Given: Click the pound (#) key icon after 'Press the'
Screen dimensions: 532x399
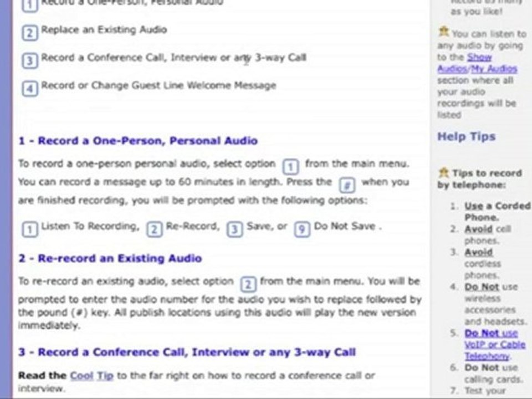Looking at the screenshot, I should (347, 185).
